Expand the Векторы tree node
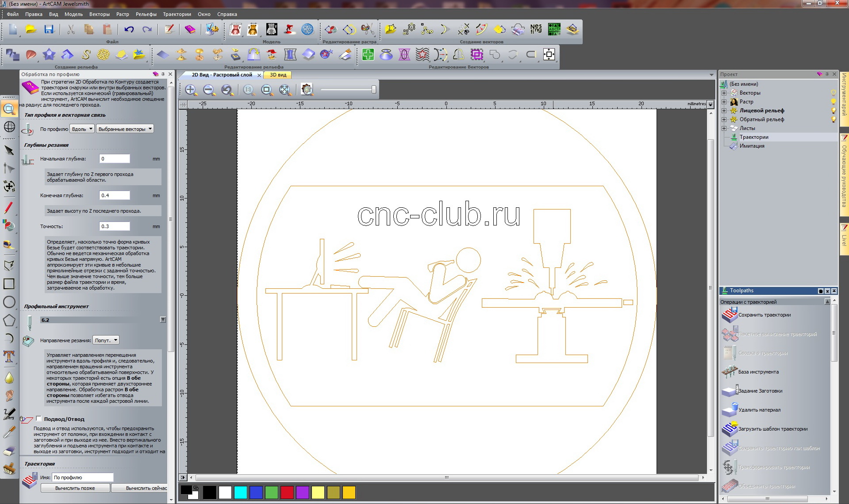Viewport: 849px width, 504px height. [x=724, y=93]
